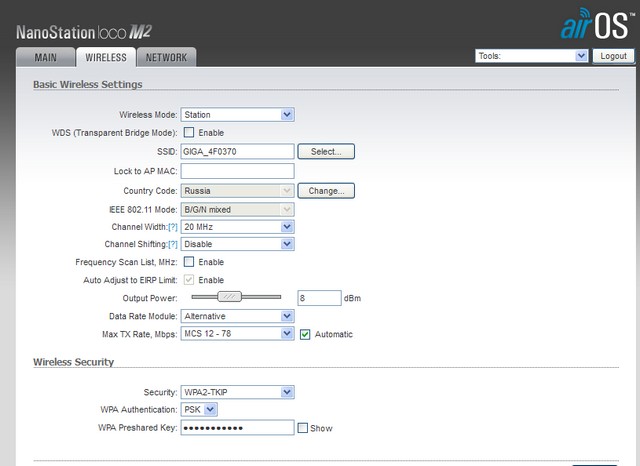Open the Channel Width dropdown
Viewport: 640px width, 466px height.
point(237,227)
